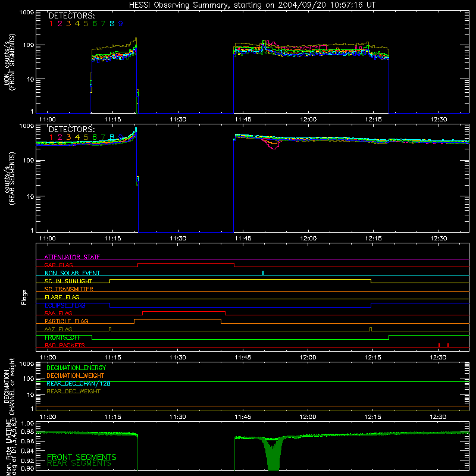Click the 11:15 tick label under rear segments plot
Image resolution: width=476 pixels, height=476 pixels.
coord(112,239)
